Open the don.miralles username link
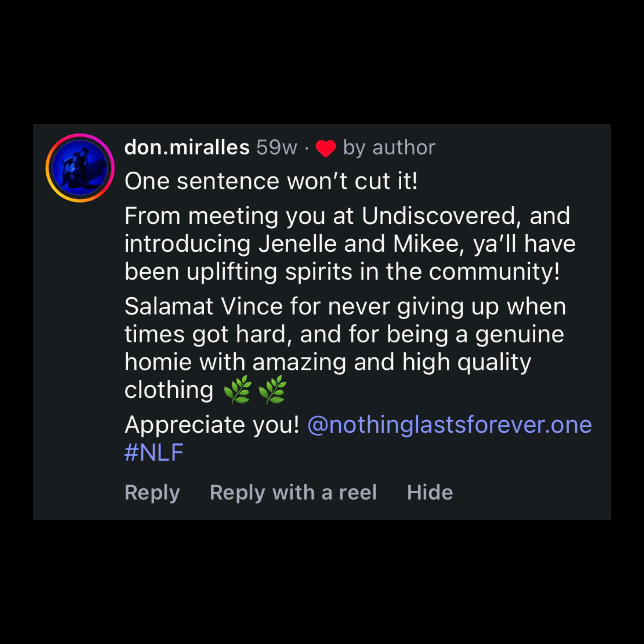This screenshot has width=644, height=644. tap(187, 147)
